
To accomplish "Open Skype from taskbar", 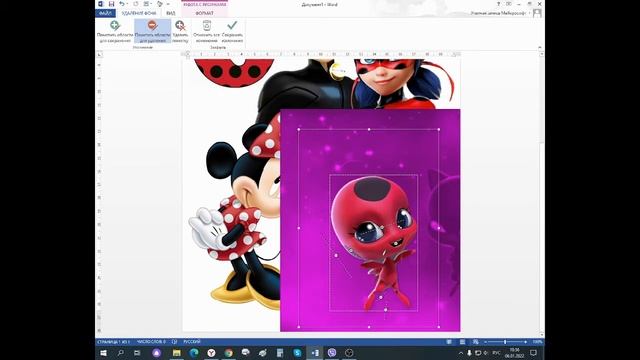I will click(x=297, y=353).
